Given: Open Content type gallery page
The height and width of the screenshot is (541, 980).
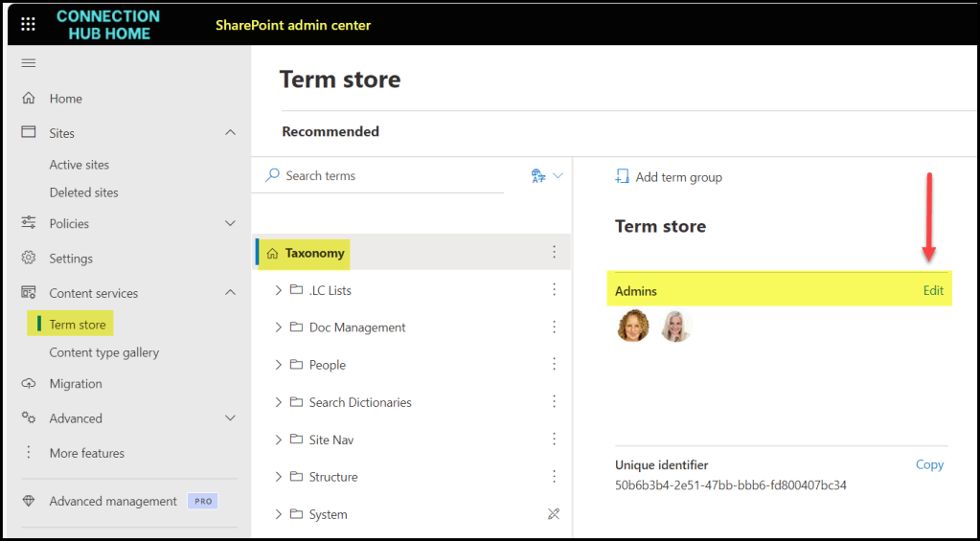Looking at the screenshot, I should (x=104, y=352).
